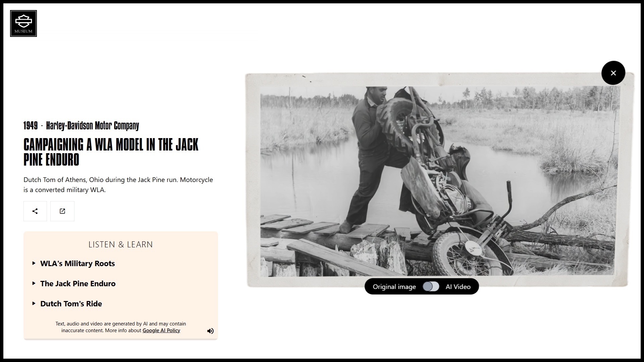Open the Harley-Davidson Museum logo
Image resolution: width=644 pixels, height=362 pixels.
click(23, 23)
